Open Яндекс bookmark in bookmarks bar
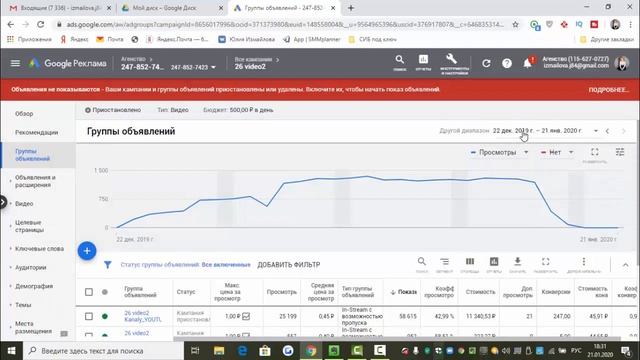Viewport: 640px width, 360px height. tap(75, 39)
